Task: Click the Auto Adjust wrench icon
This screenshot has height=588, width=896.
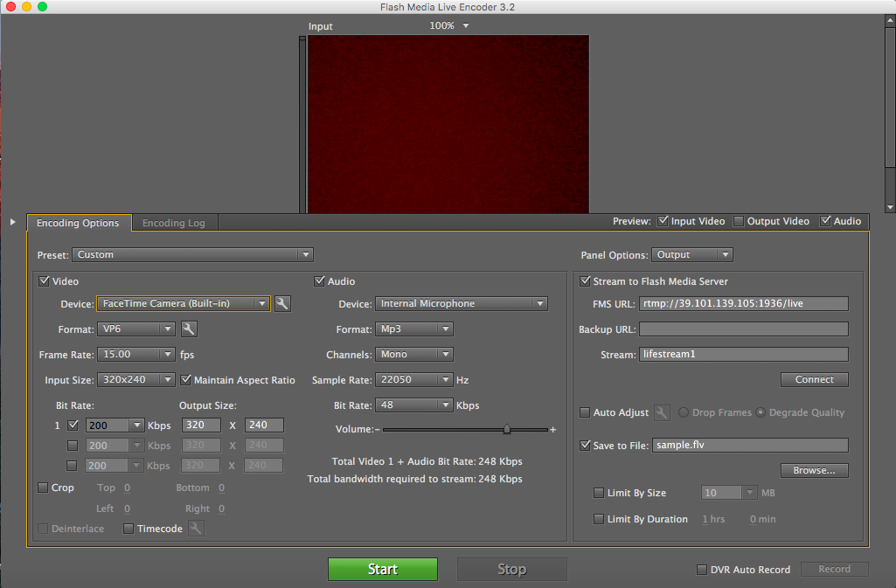Action: point(662,412)
